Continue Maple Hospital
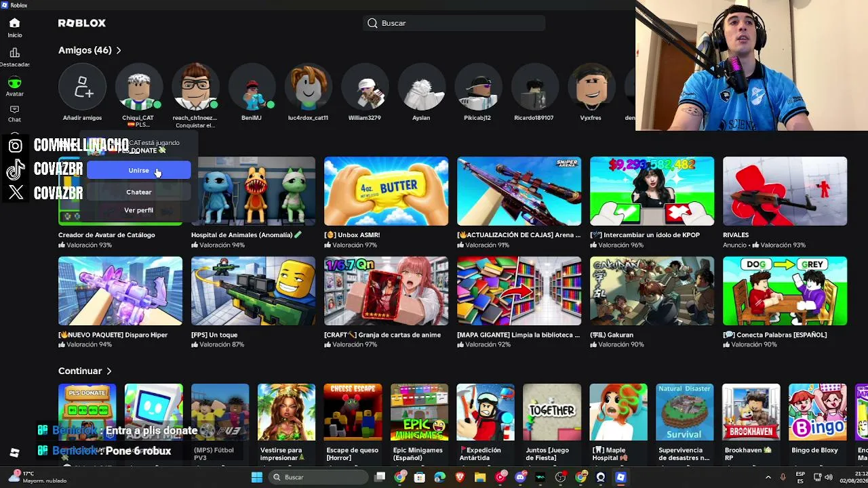This screenshot has width=868, height=488. coord(618,413)
